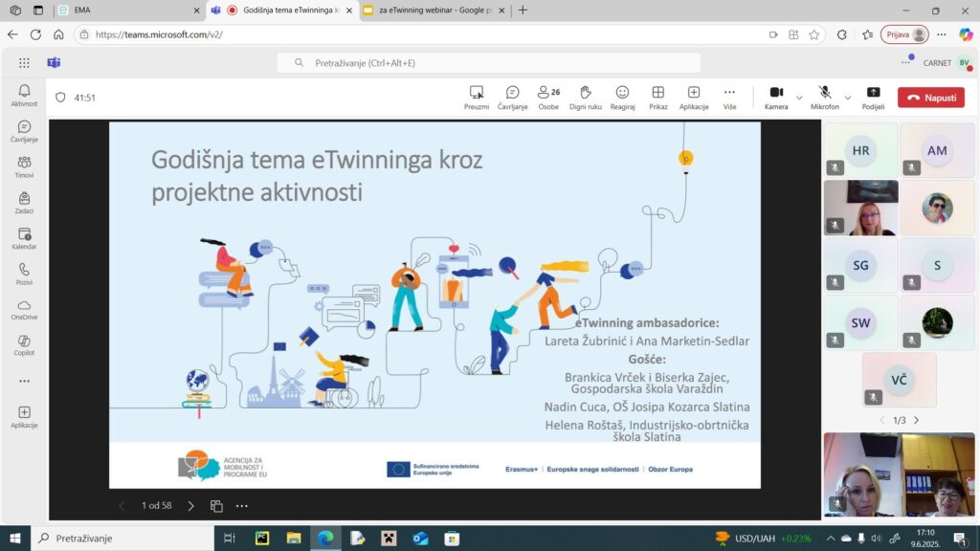Show previous page of participants

click(881, 420)
